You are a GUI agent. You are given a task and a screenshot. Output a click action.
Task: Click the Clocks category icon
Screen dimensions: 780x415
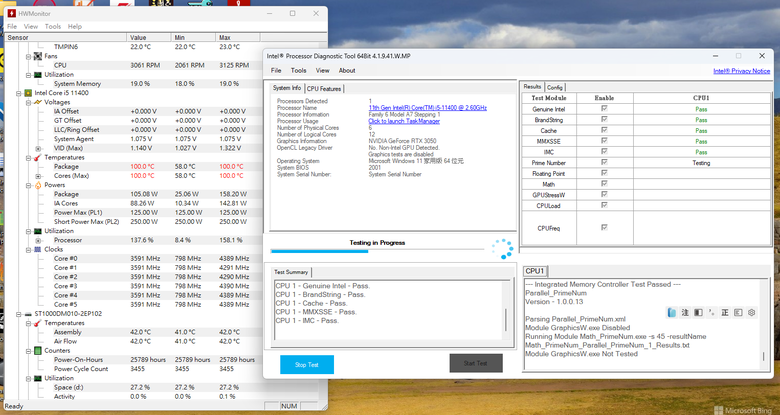pyautogui.click(x=37, y=249)
